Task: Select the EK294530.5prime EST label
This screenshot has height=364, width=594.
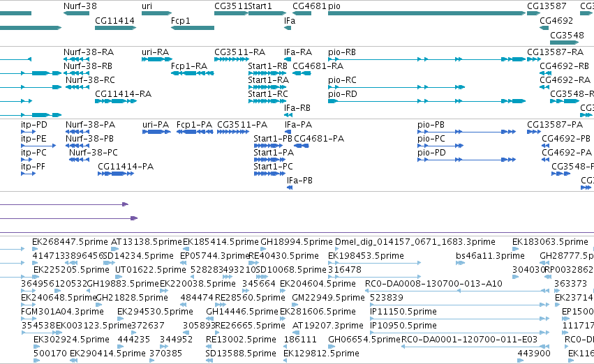Action: 156,312
